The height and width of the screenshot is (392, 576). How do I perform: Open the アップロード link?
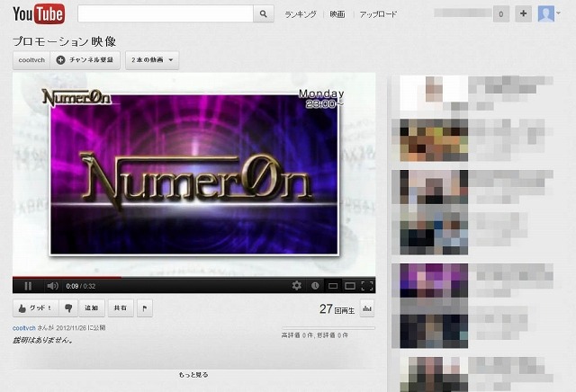(x=378, y=14)
